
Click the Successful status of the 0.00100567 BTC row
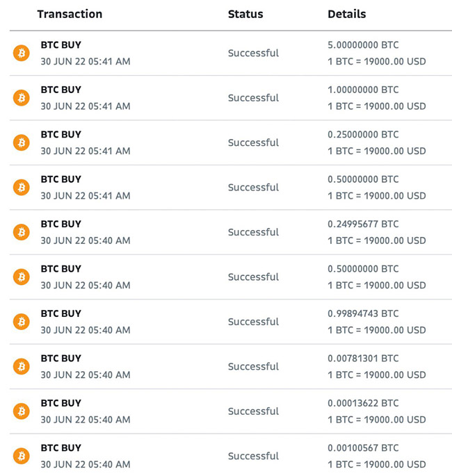[x=253, y=456]
